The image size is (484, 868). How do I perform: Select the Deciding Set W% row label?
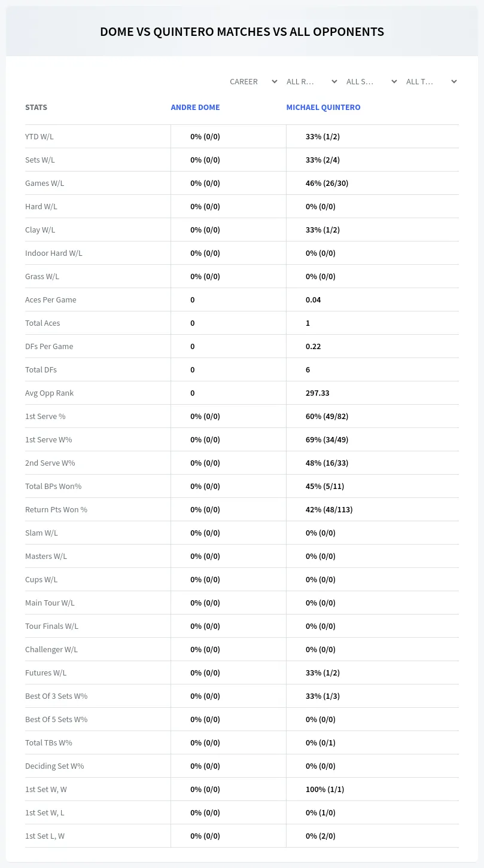pyautogui.click(x=54, y=766)
